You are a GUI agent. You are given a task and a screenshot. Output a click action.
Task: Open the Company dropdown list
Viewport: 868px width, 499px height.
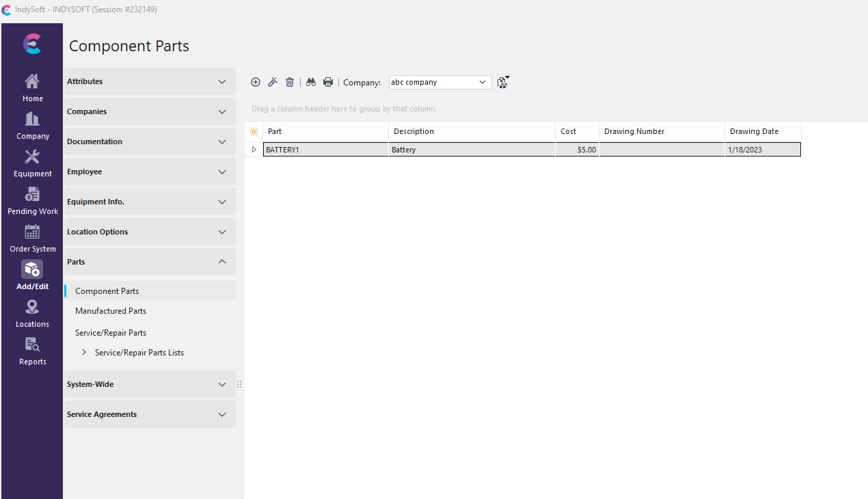click(483, 82)
